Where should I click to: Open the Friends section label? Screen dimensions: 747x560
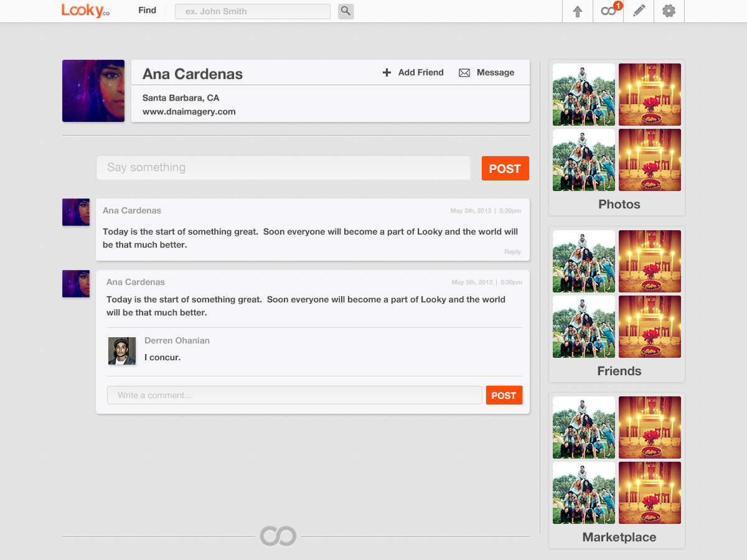click(619, 371)
